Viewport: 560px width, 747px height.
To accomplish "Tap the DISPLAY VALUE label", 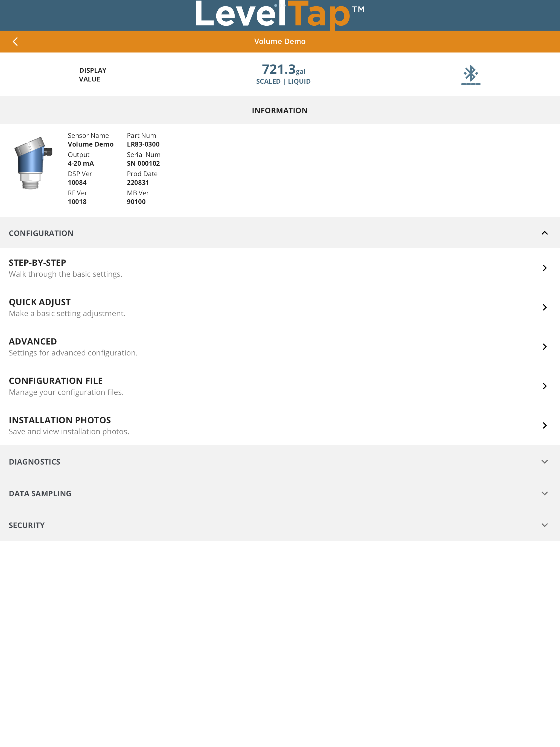I will click(x=92, y=75).
